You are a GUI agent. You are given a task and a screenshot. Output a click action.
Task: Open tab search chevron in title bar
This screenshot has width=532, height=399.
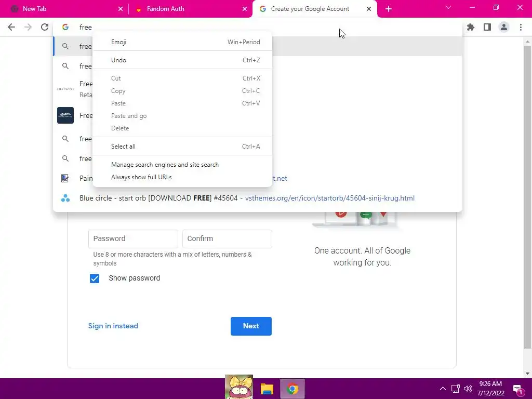pos(448,7)
